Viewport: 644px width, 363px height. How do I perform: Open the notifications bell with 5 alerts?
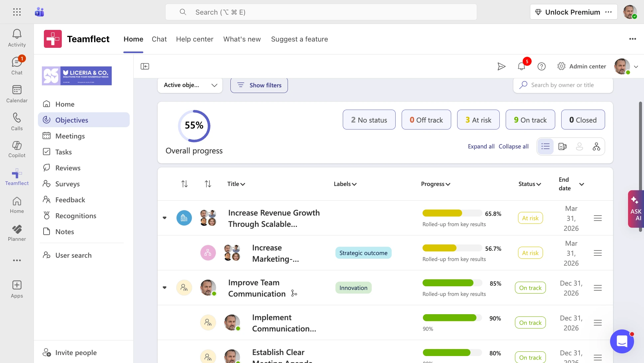point(521,66)
